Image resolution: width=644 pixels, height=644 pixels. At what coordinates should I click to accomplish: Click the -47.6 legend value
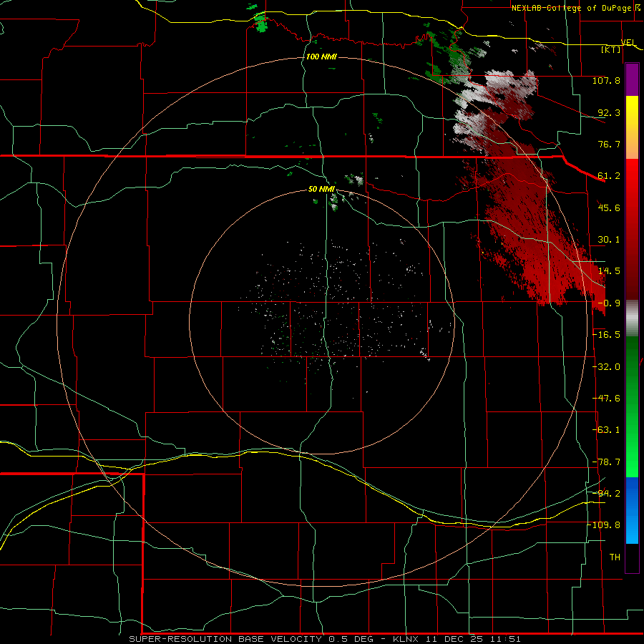pos(606,399)
